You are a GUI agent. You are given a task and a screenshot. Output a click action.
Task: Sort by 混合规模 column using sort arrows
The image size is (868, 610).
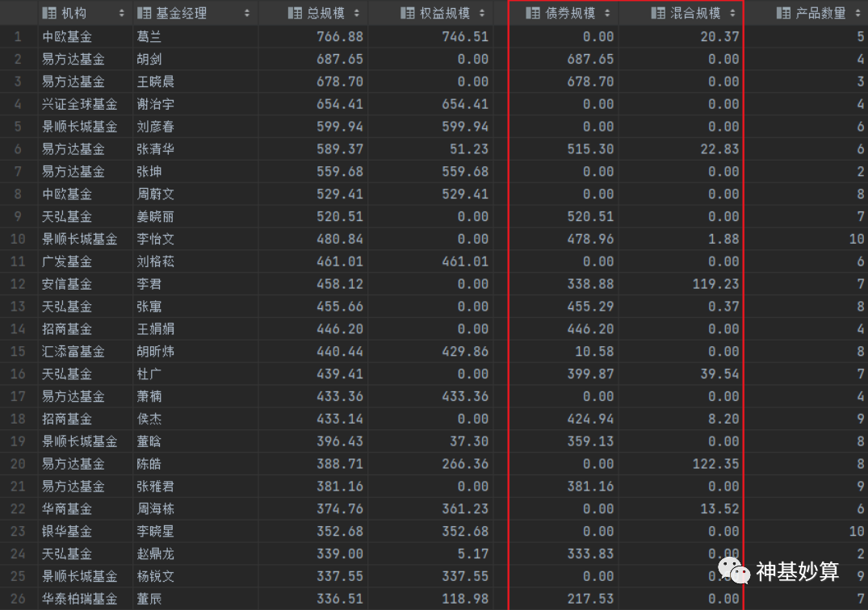pyautogui.click(x=732, y=13)
